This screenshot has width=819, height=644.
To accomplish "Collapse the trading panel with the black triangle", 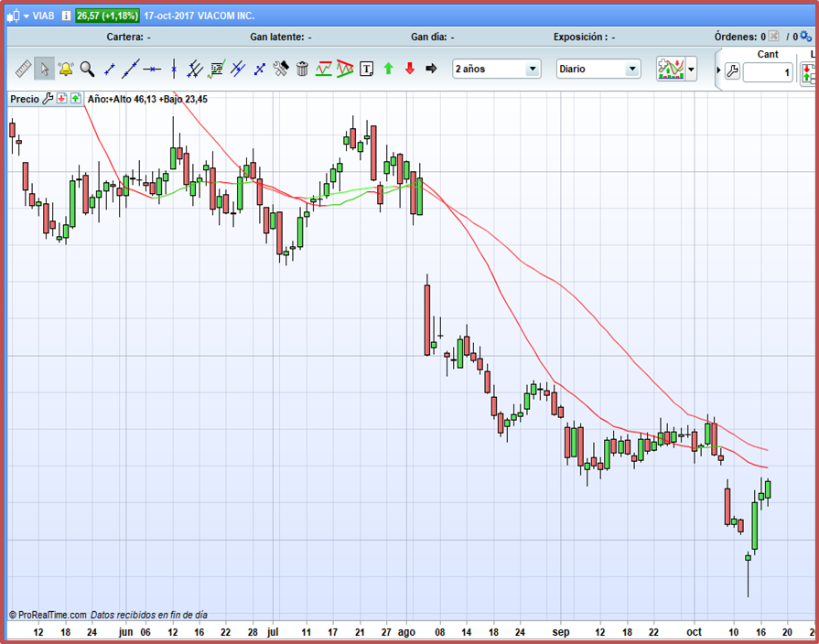I will pos(718,70).
